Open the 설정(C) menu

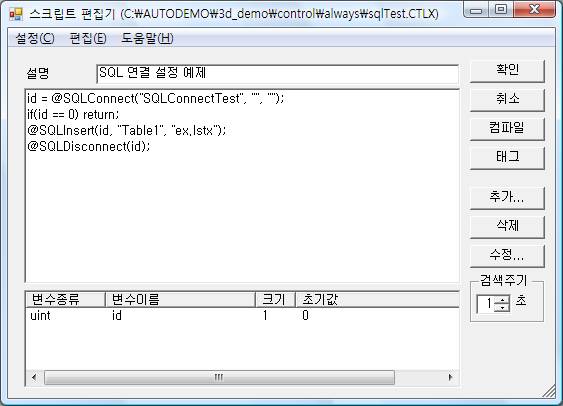point(35,38)
